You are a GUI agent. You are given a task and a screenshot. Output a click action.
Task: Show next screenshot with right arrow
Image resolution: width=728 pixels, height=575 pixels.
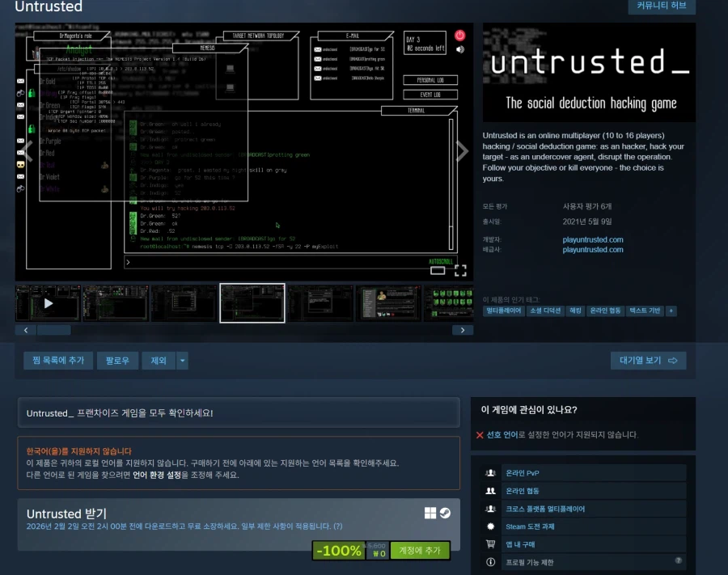click(462, 151)
